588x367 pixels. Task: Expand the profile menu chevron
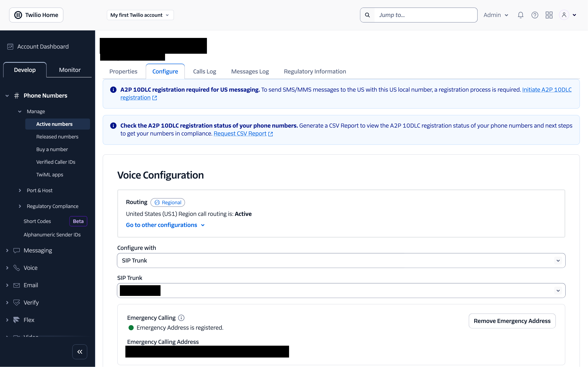pyautogui.click(x=574, y=15)
